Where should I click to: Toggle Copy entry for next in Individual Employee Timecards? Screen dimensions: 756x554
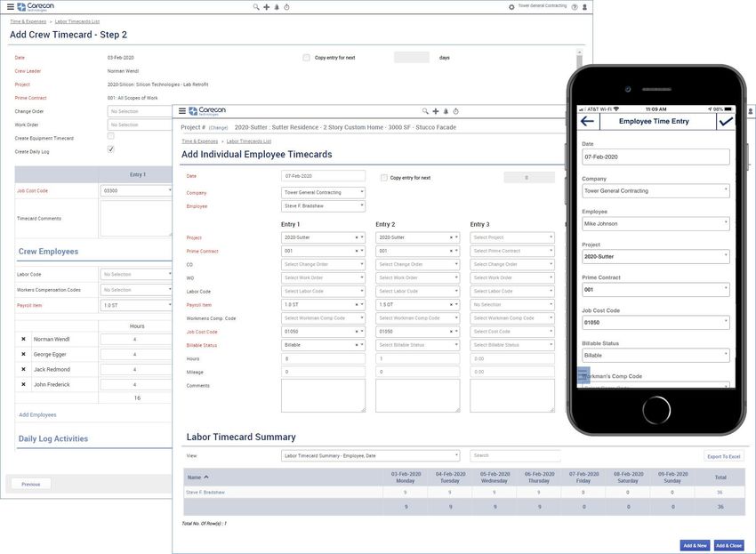point(384,178)
